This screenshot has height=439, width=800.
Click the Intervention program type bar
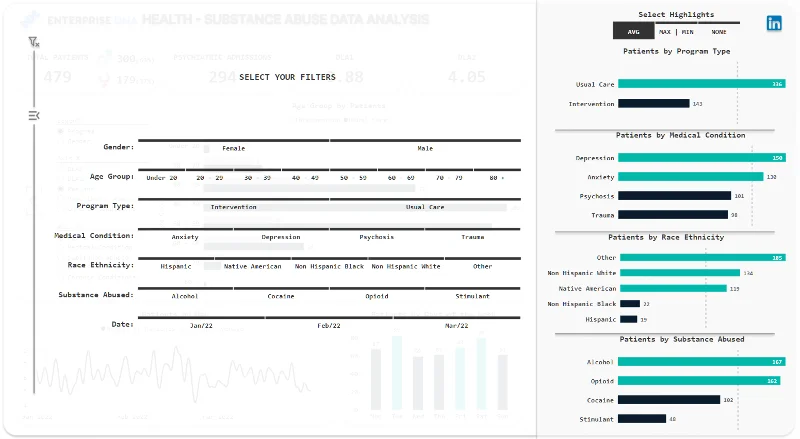(x=654, y=103)
